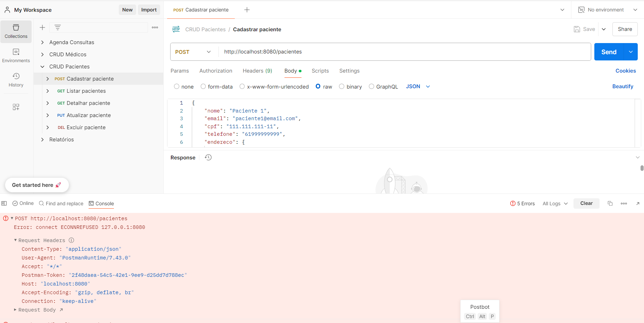Click the New button
Image resolution: width=644 pixels, height=323 pixels.
pyautogui.click(x=127, y=10)
